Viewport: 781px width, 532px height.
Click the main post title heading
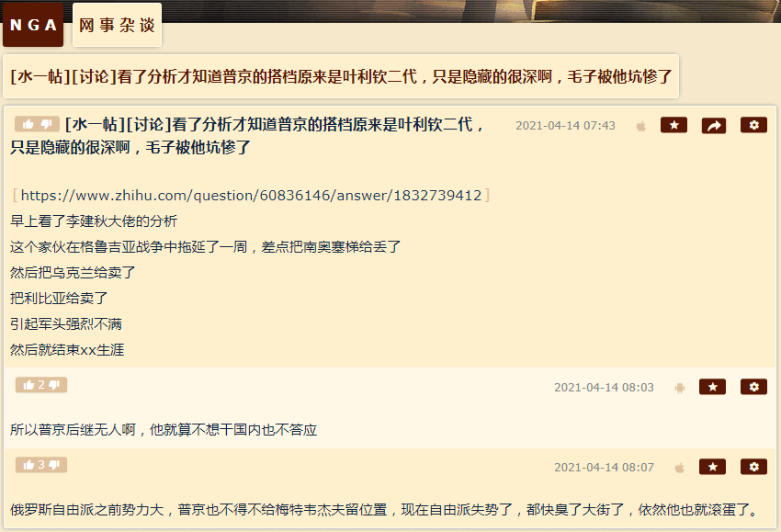click(248, 135)
